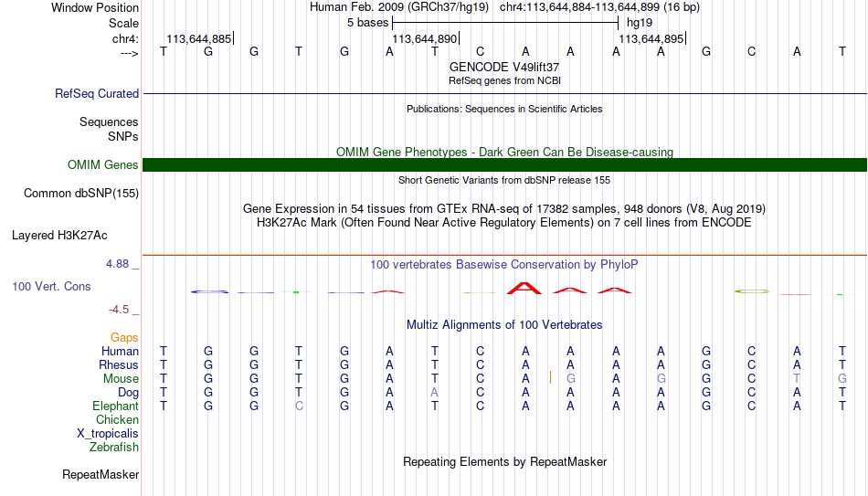Select the Zebrafish species row label
The height and width of the screenshot is (496, 868).
coord(114,448)
